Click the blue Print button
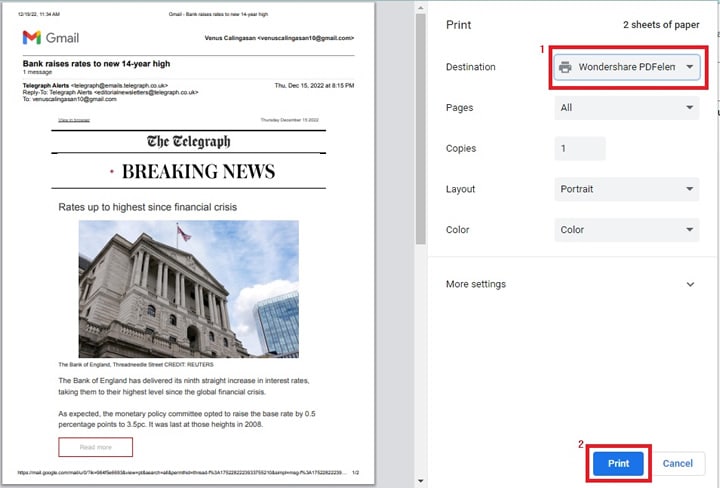This screenshot has height=488, width=720. click(618, 464)
